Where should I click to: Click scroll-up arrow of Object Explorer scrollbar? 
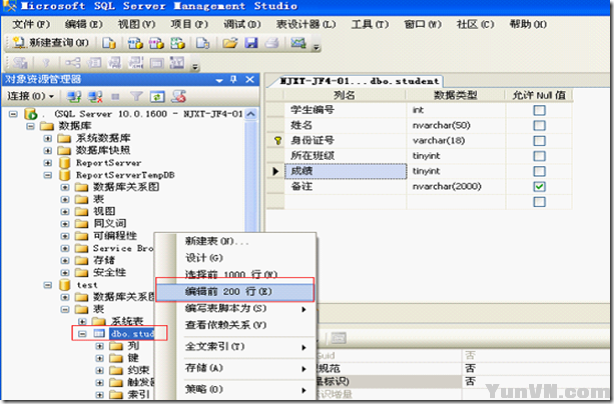pyautogui.click(x=251, y=114)
